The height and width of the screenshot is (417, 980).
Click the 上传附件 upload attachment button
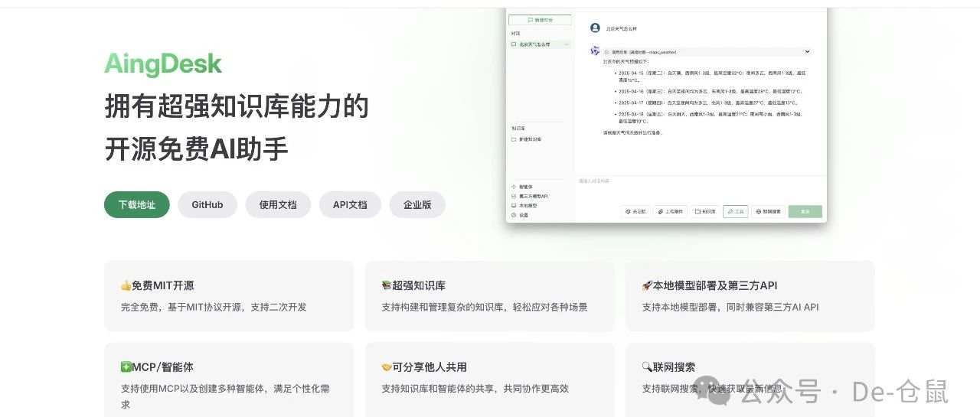671,211
